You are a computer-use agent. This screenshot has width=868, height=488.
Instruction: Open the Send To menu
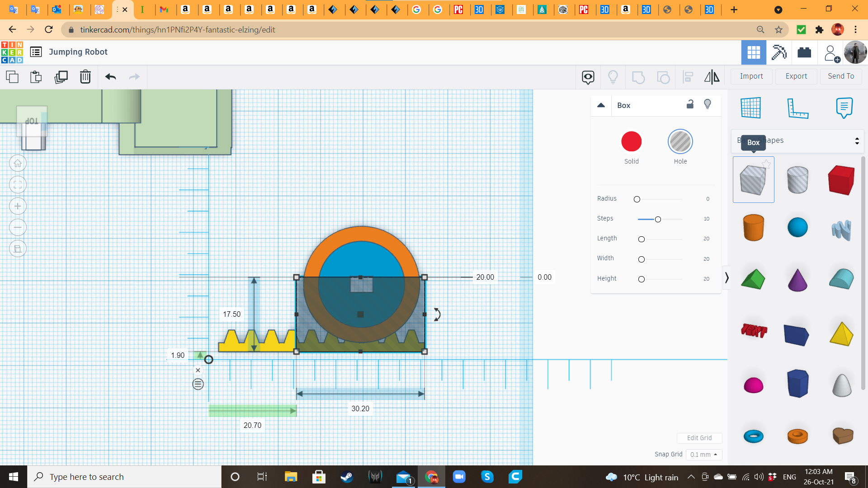(840, 76)
